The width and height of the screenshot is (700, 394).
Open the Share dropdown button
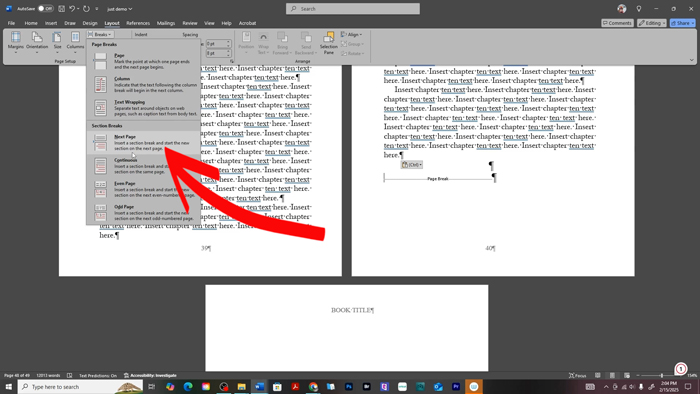point(683,23)
